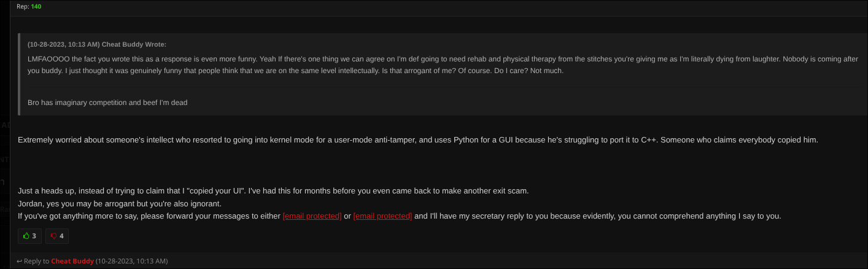Click the 'Reply to' text in the footer

pos(37,261)
